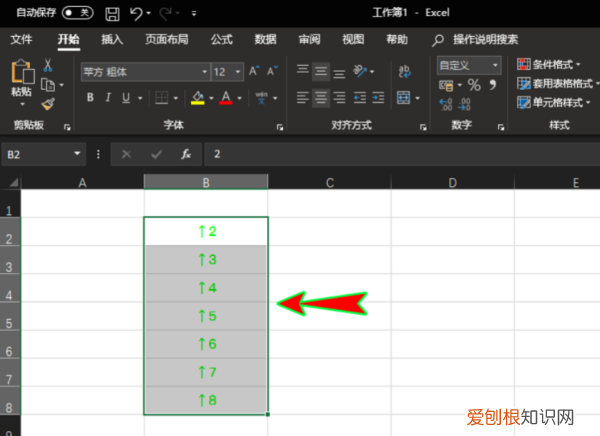Open the font color dropdown arrow
Screen dimensions: 600x436
tap(240, 98)
